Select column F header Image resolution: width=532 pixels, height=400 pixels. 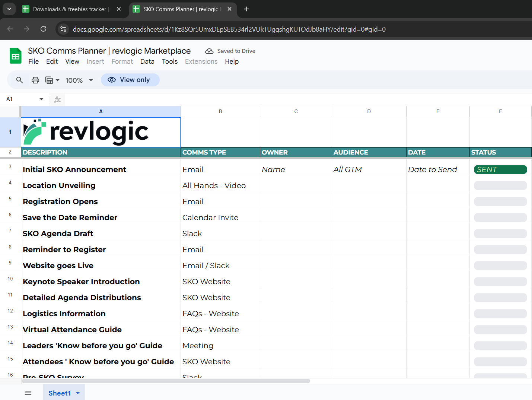coord(500,111)
